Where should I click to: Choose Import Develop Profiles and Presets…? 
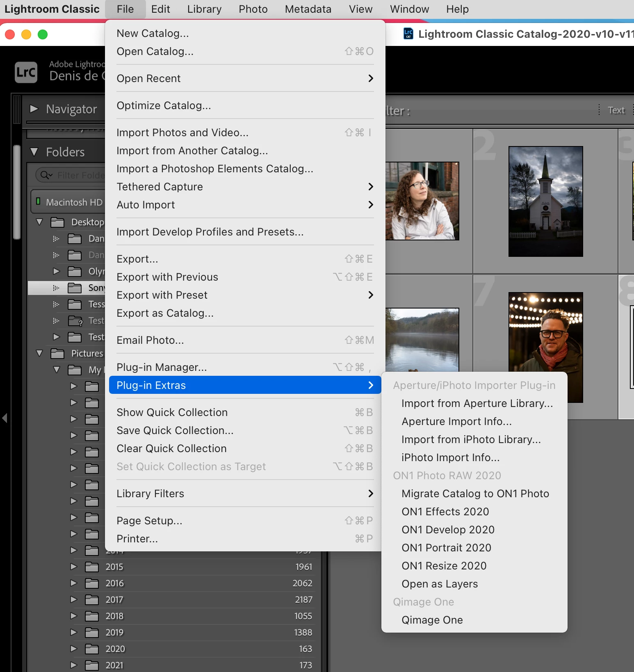coord(245,232)
